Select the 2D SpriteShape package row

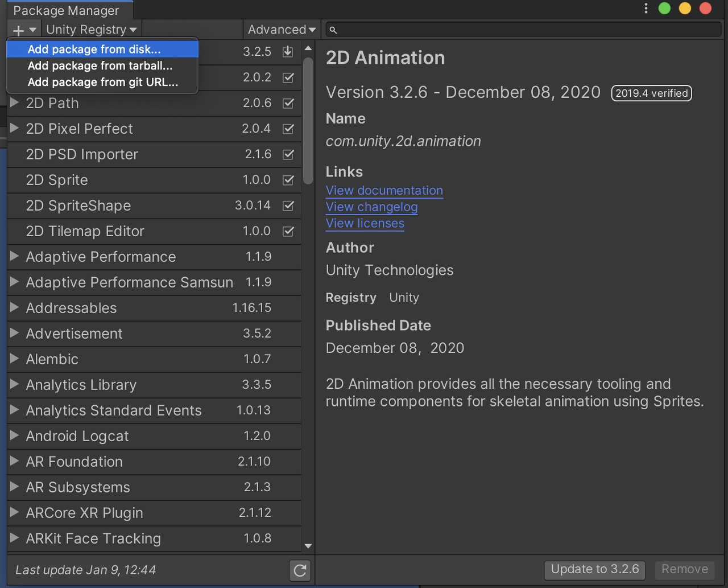point(154,205)
